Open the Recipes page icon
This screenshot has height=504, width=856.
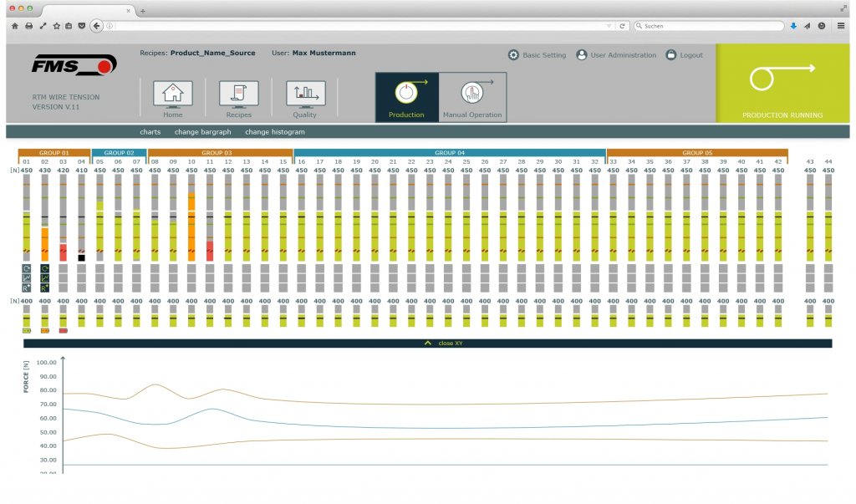click(238, 94)
